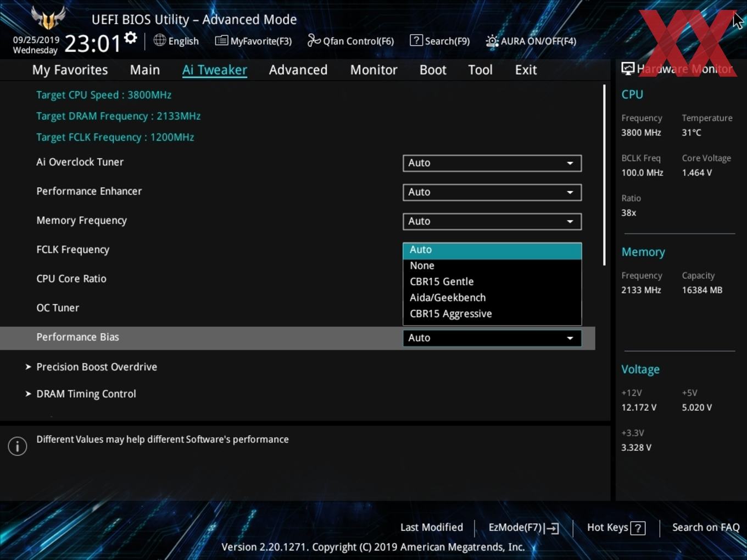This screenshot has width=747, height=560.
Task: Switch to EzMode(F7)
Action: [x=523, y=528]
